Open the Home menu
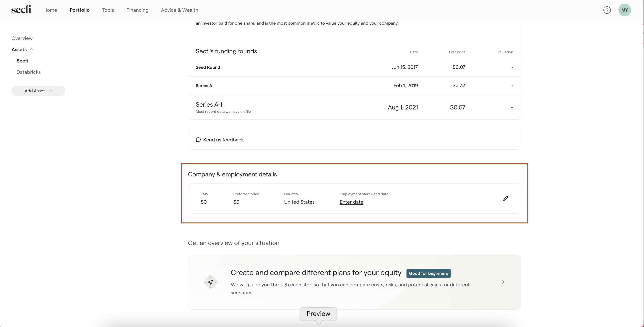 tap(50, 10)
